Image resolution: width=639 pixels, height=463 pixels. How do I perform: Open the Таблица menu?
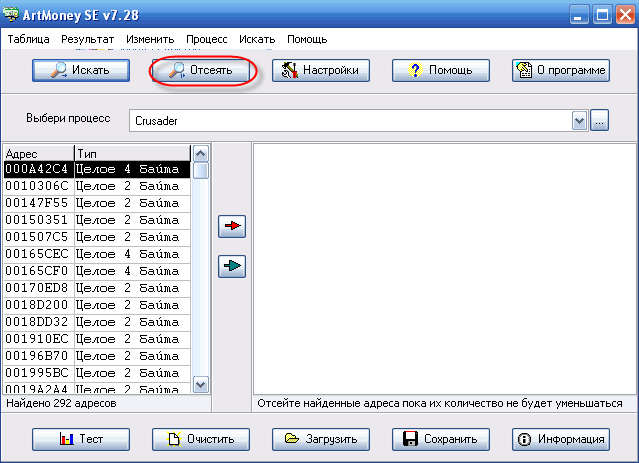tap(29, 39)
